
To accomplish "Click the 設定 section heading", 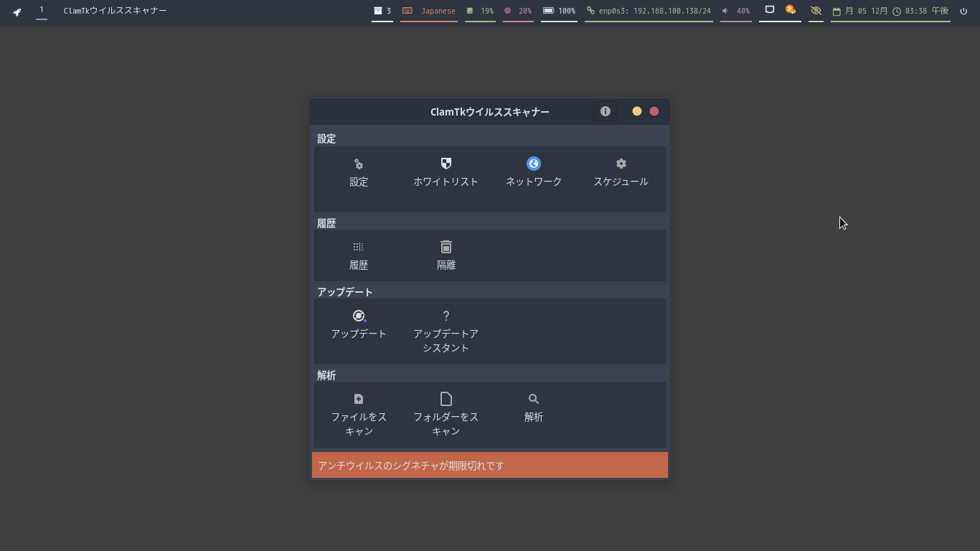I will pos(326,138).
